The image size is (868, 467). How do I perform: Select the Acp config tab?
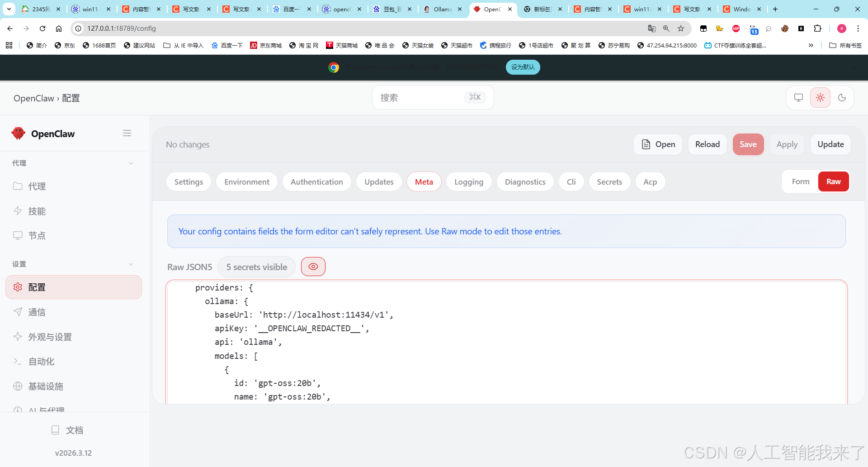point(650,182)
